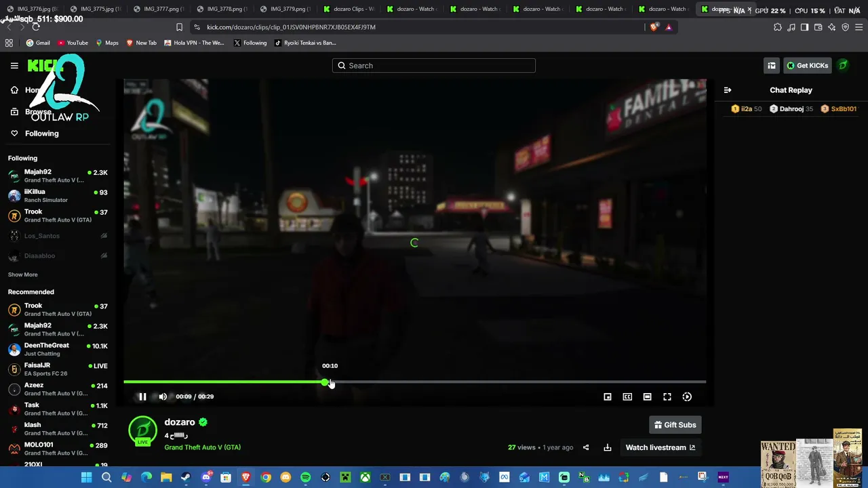Switch to IMG_3779.png browser tab

(286, 9)
